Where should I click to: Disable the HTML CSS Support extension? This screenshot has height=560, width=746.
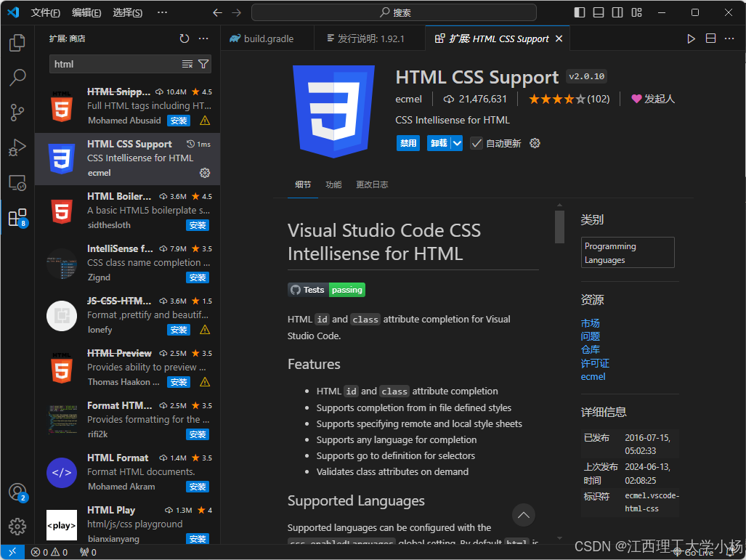(x=408, y=143)
